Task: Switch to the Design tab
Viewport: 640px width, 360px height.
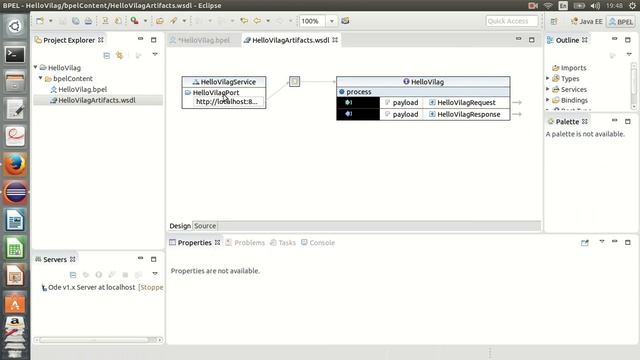Action: point(180,226)
